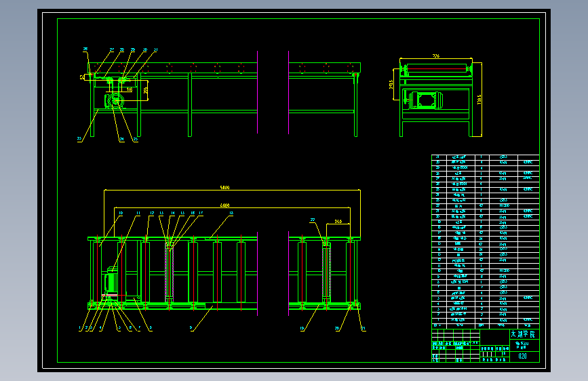Select the 118 dimension in elevation view
The image size is (588, 381).
pyautogui.click(x=130, y=89)
